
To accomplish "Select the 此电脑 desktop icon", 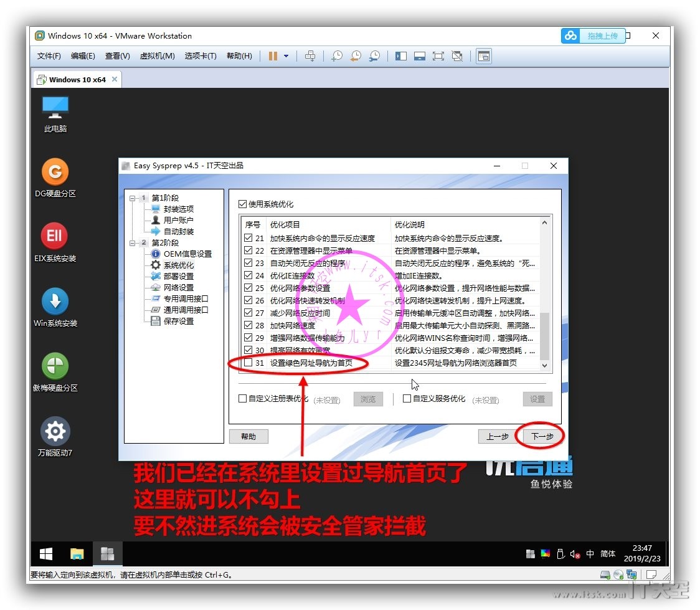I will point(55,114).
